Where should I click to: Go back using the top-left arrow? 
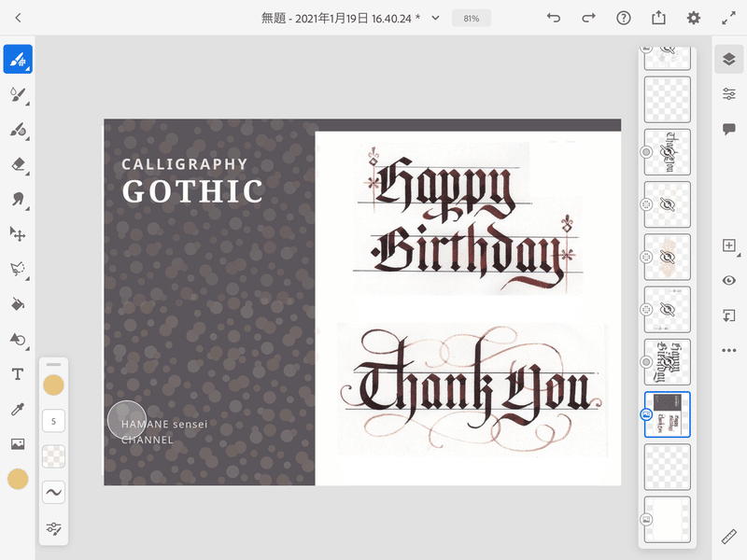click(18, 18)
